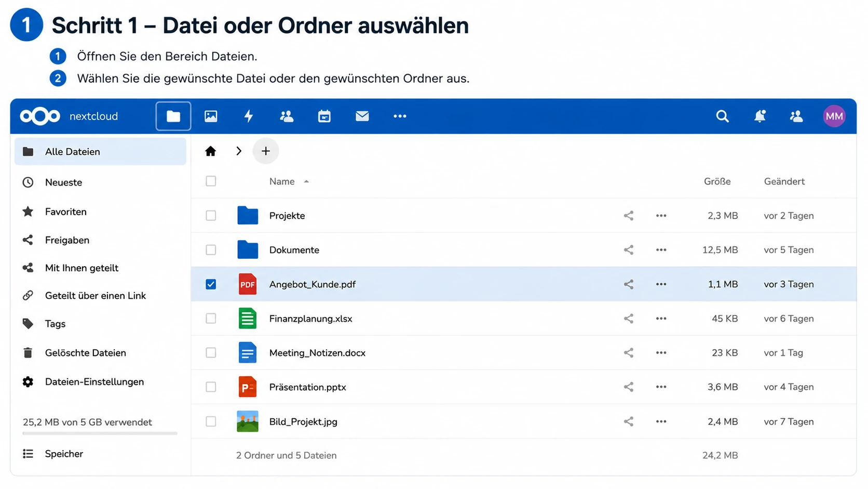Open the Photos app icon
The width and height of the screenshot is (868, 489).
click(211, 116)
